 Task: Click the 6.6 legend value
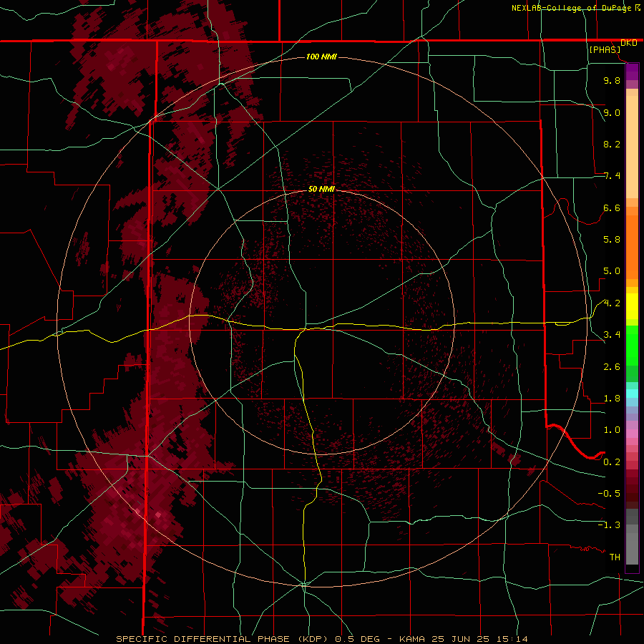coord(612,208)
